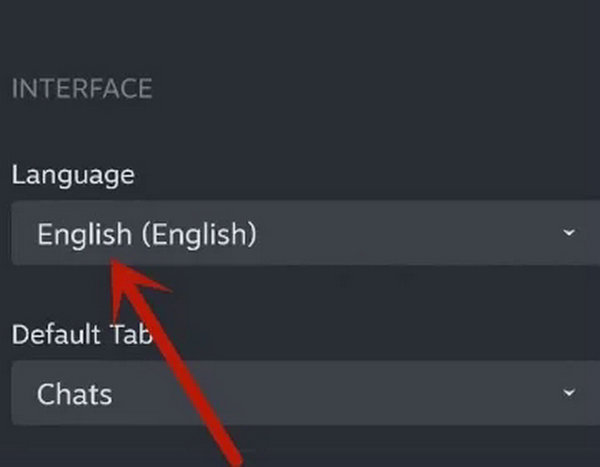Open the Language dropdown
This screenshot has width=600, height=467.
(300, 234)
